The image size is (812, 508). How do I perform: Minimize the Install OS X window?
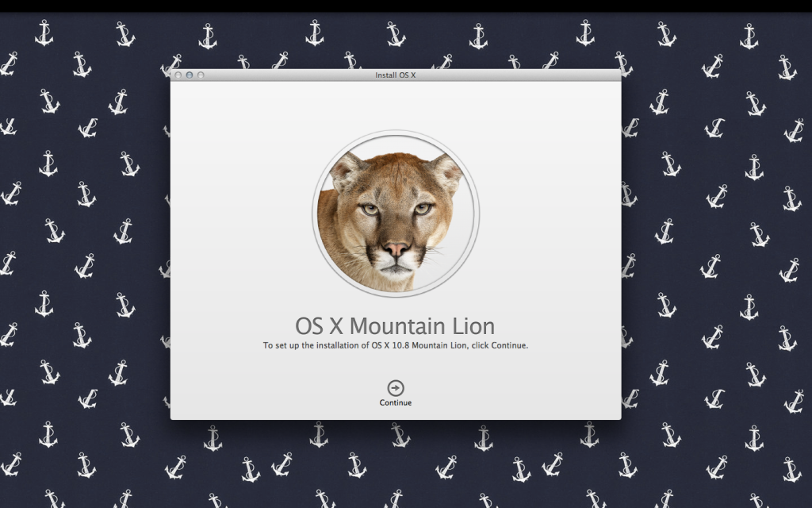pos(190,75)
